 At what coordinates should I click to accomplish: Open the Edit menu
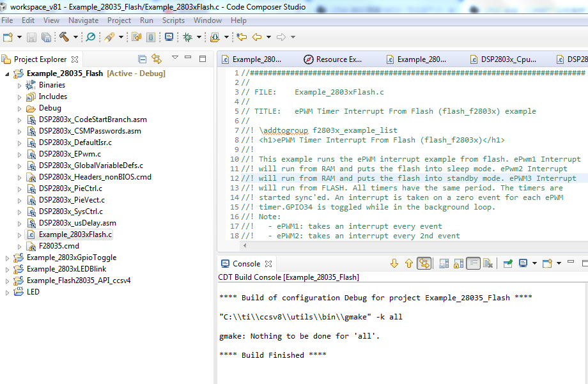coord(28,20)
